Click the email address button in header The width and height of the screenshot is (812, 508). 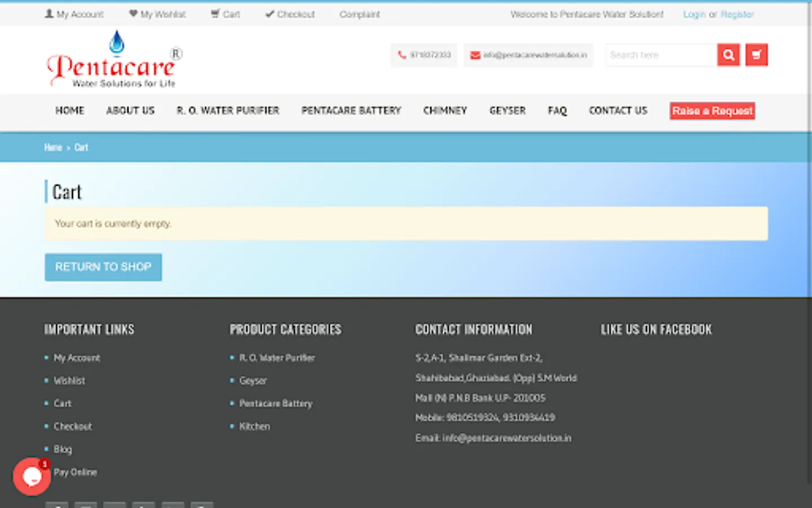point(528,55)
